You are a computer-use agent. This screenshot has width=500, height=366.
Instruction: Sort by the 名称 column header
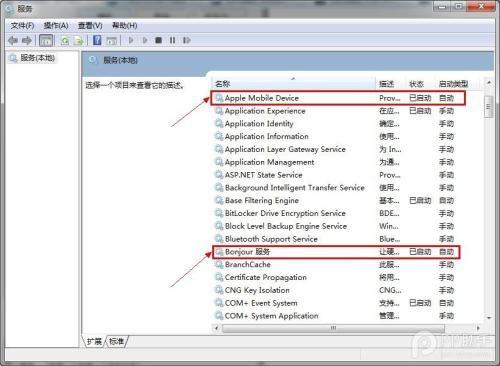(293, 84)
